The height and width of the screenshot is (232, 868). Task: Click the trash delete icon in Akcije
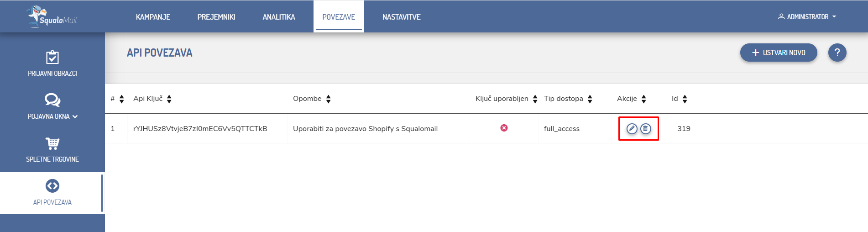(645, 129)
